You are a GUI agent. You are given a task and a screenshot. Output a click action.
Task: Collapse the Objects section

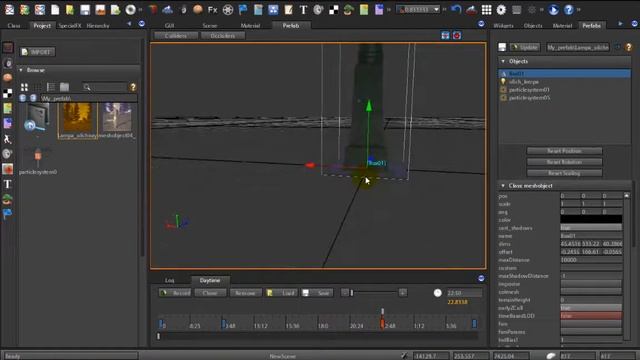click(x=503, y=61)
